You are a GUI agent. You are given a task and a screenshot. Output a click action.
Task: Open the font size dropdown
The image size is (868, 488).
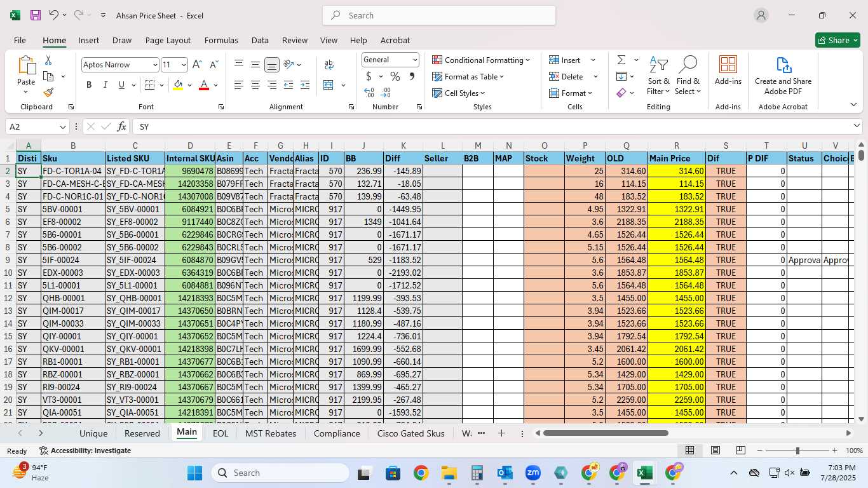184,65
